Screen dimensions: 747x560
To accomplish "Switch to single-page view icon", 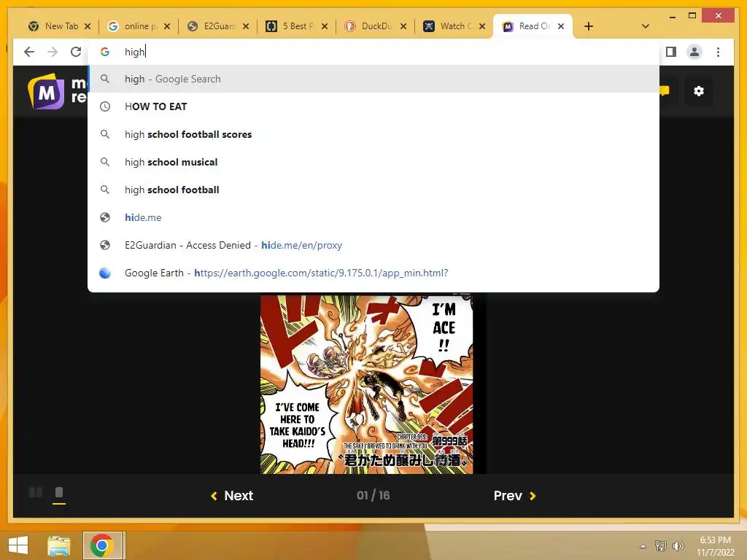I will point(59,492).
